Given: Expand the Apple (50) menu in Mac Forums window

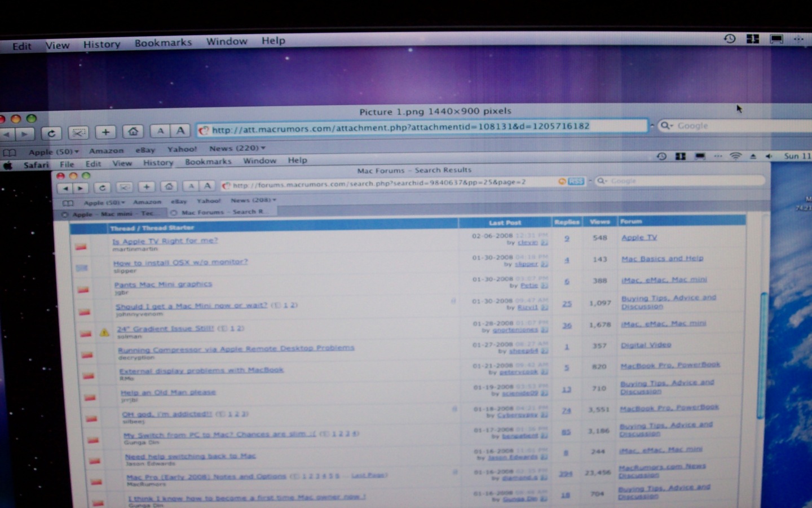Looking at the screenshot, I should pos(104,203).
